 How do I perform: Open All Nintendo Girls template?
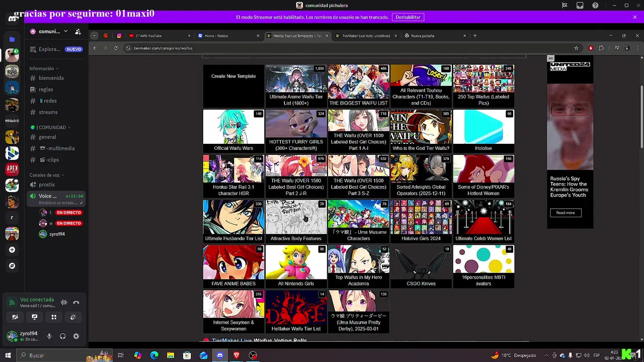(x=296, y=266)
